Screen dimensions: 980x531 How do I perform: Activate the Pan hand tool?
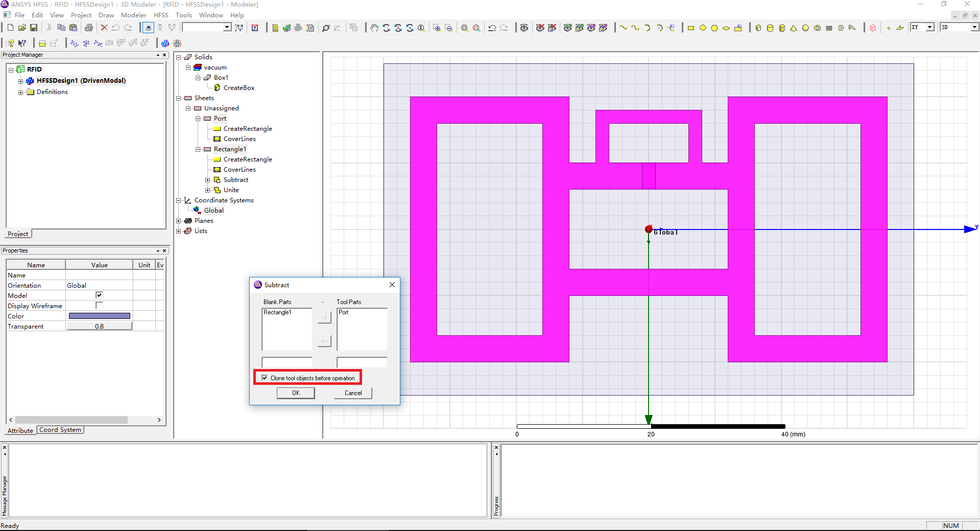click(x=374, y=28)
